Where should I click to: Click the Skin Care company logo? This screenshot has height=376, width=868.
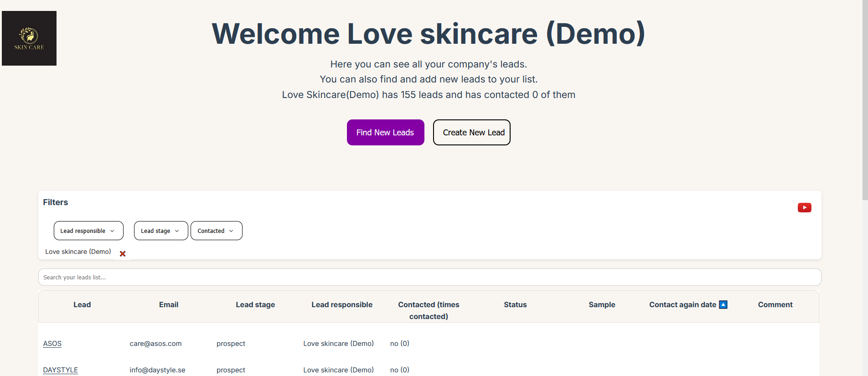[x=29, y=38]
